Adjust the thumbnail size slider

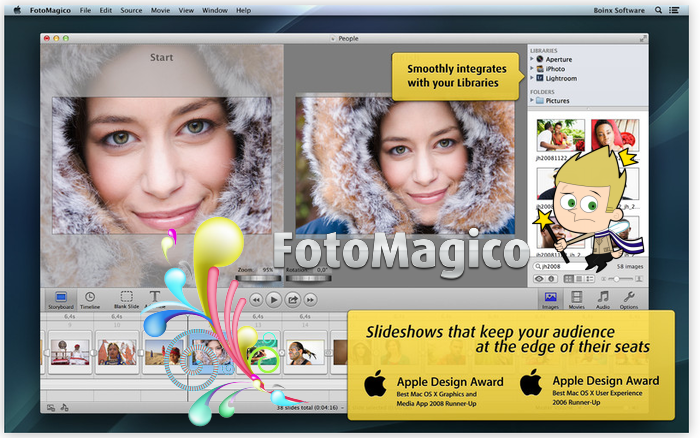(621, 279)
